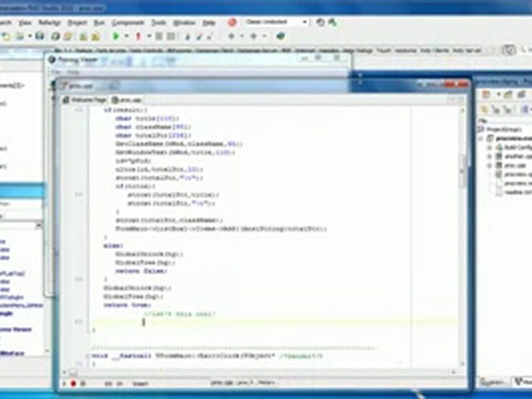
Task: Open the Refactor menu
Action: pos(49,23)
